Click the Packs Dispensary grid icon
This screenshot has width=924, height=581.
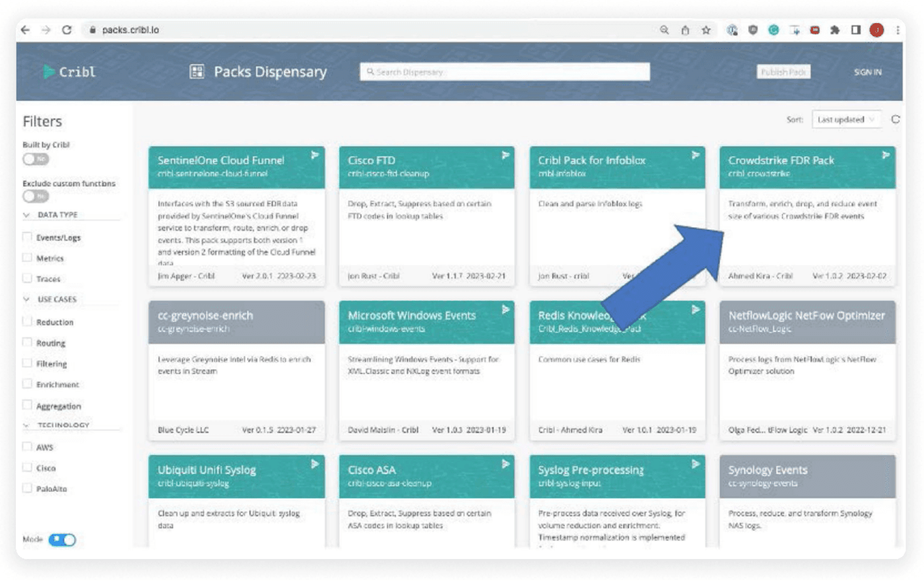coord(197,71)
